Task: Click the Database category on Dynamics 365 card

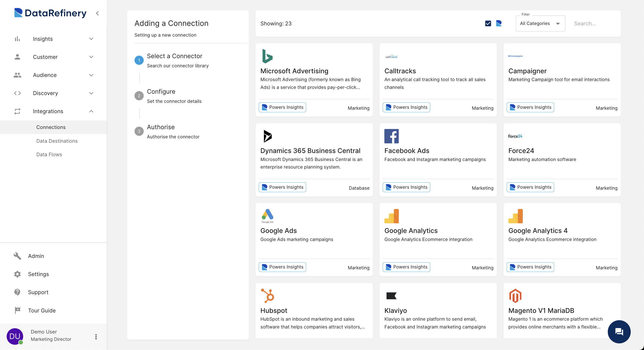Action: tap(359, 188)
